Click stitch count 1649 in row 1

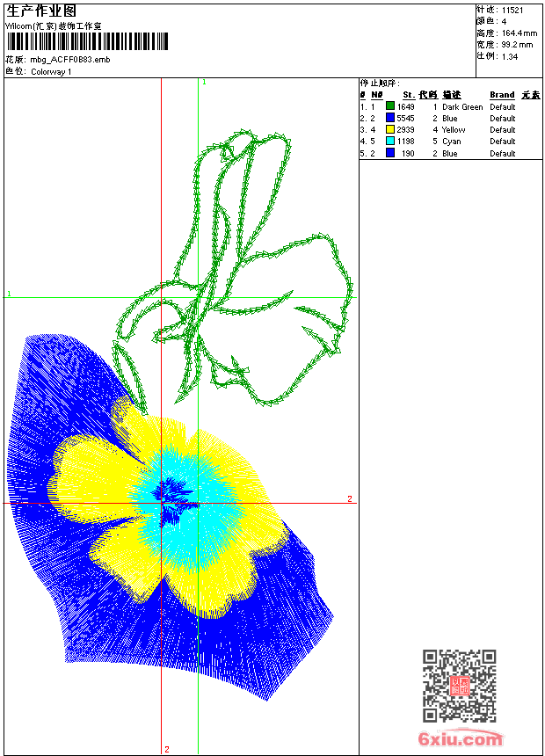pyautogui.click(x=405, y=106)
